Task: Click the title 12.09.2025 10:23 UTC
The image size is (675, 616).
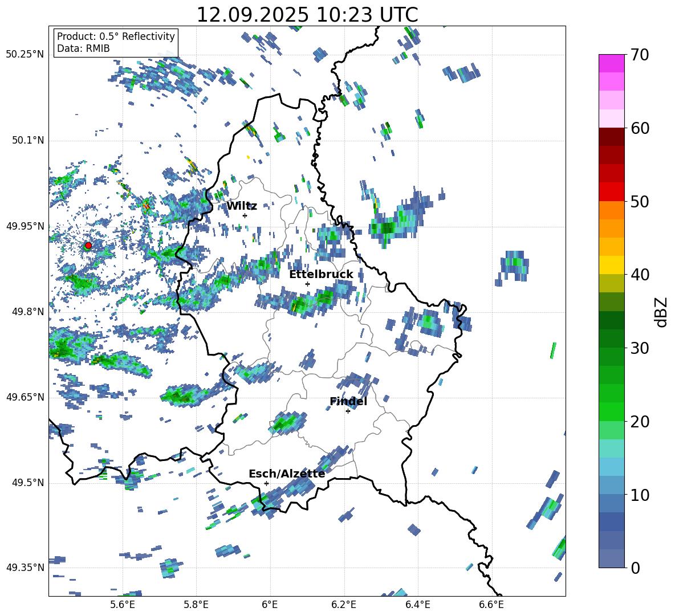Action: tap(307, 15)
